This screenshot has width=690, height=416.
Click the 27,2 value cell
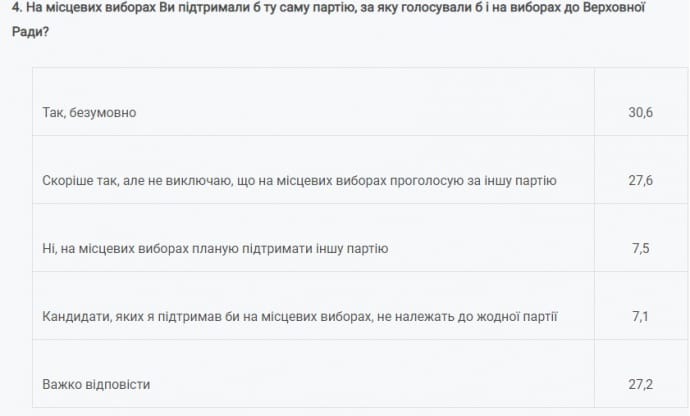(x=640, y=384)
